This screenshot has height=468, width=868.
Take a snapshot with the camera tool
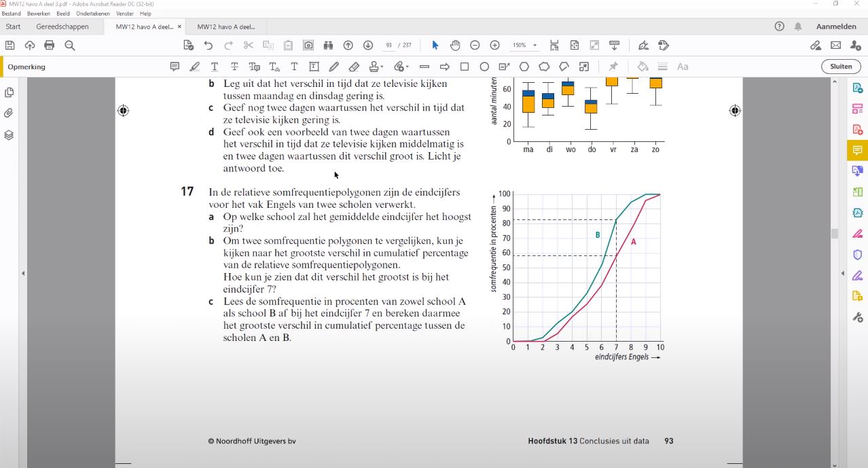[308, 45]
